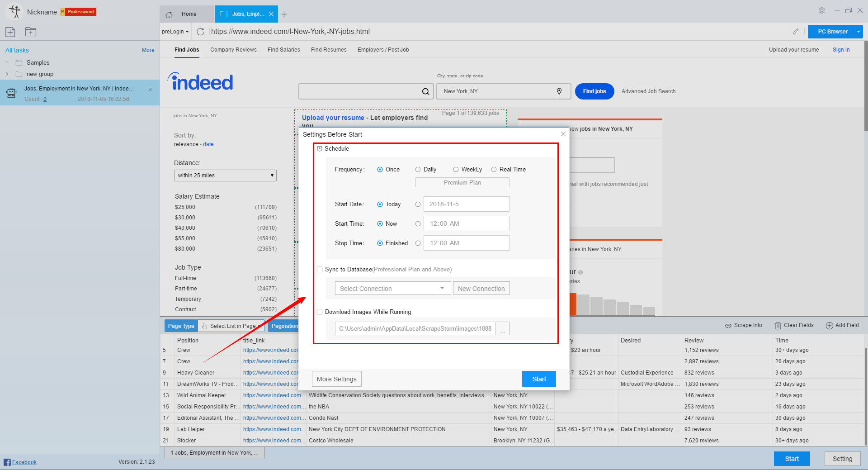Open a new tab with plus icon

tap(284, 14)
